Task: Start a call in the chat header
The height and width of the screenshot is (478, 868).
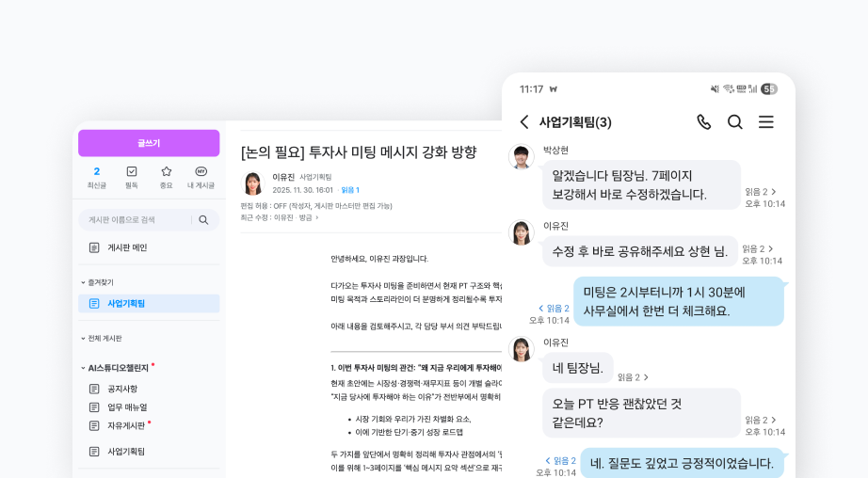Action: [703, 121]
